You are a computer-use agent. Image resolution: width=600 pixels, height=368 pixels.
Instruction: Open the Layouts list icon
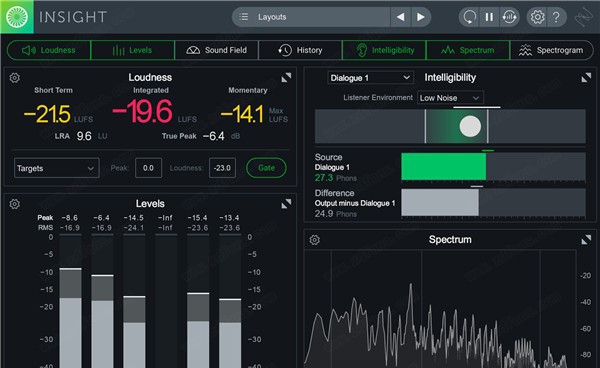pyautogui.click(x=244, y=17)
